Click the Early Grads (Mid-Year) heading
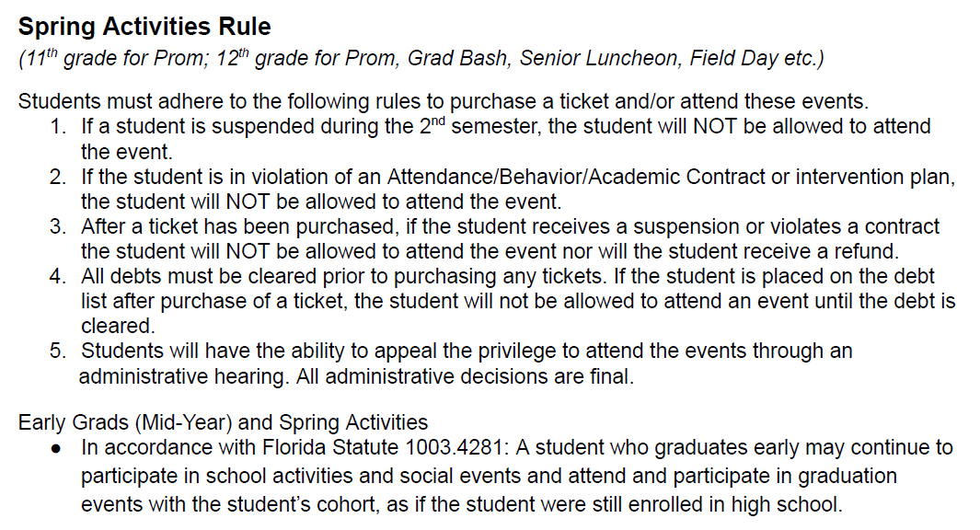980x530 pixels. (224, 423)
